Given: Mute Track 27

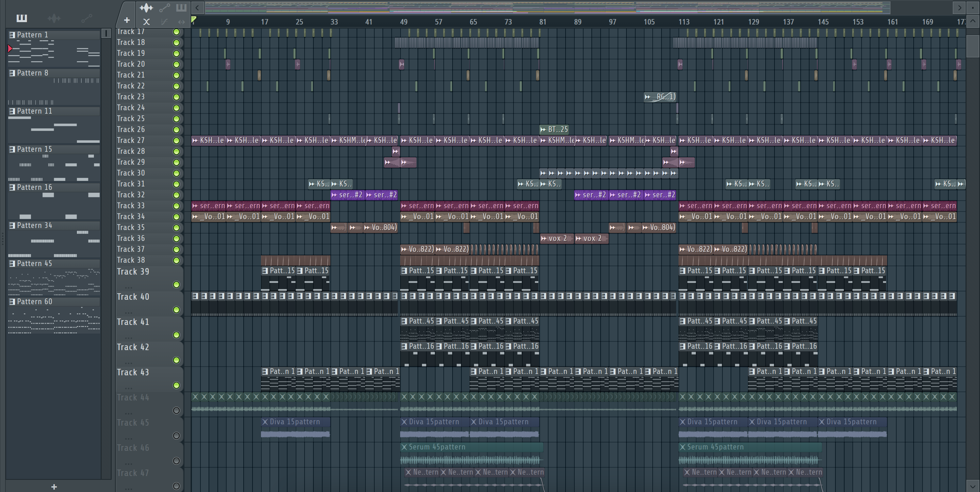Looking at the screenshot, I should tap(176, 141).
